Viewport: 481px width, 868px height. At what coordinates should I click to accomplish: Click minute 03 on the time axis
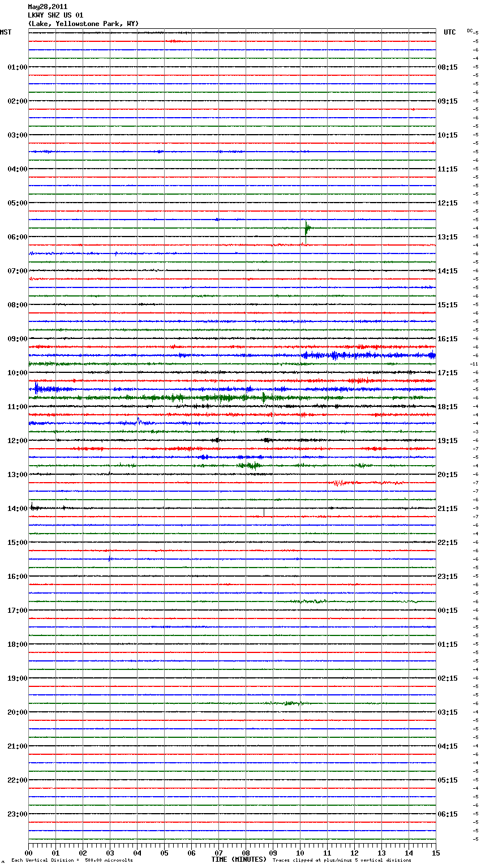[110, 853]
